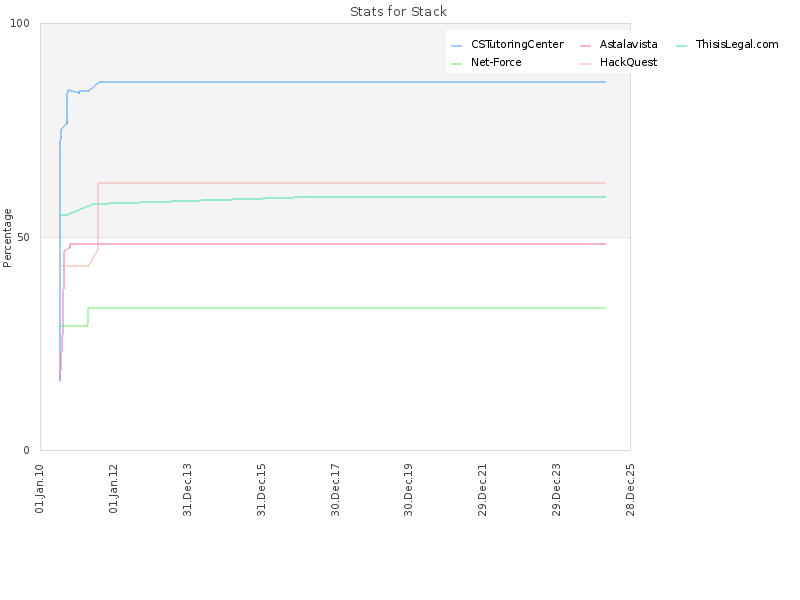
Task: Click the Astalavista legend label
Action: 628,44
